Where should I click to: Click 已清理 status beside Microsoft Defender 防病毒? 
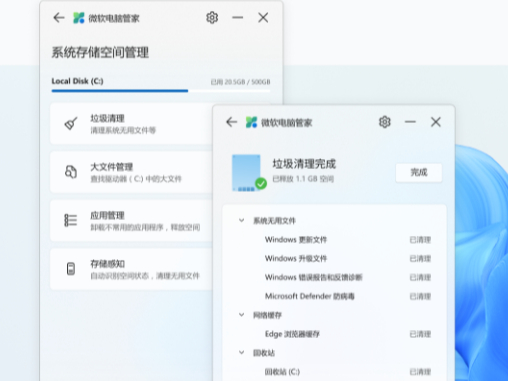pyautogui.click(x=420, y=296)
